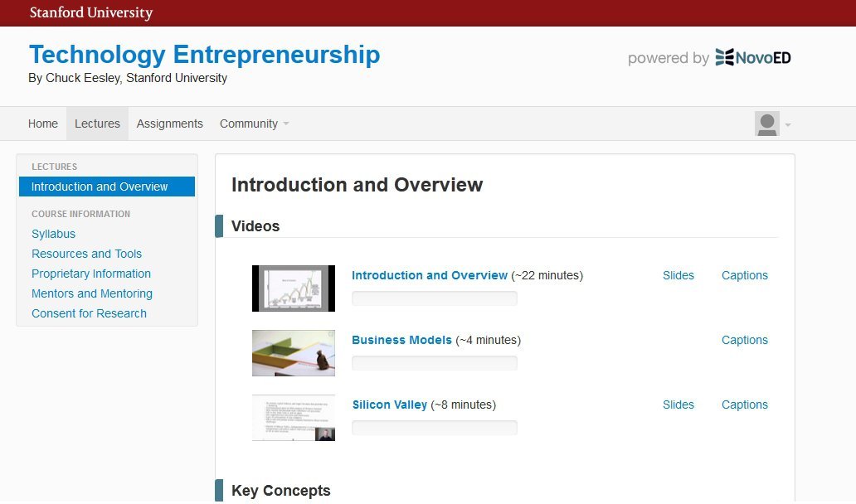Image resolution: width=856 pixels, height=504 pixels.
Task: View Proprietary Information
Action: pos(91,274)
